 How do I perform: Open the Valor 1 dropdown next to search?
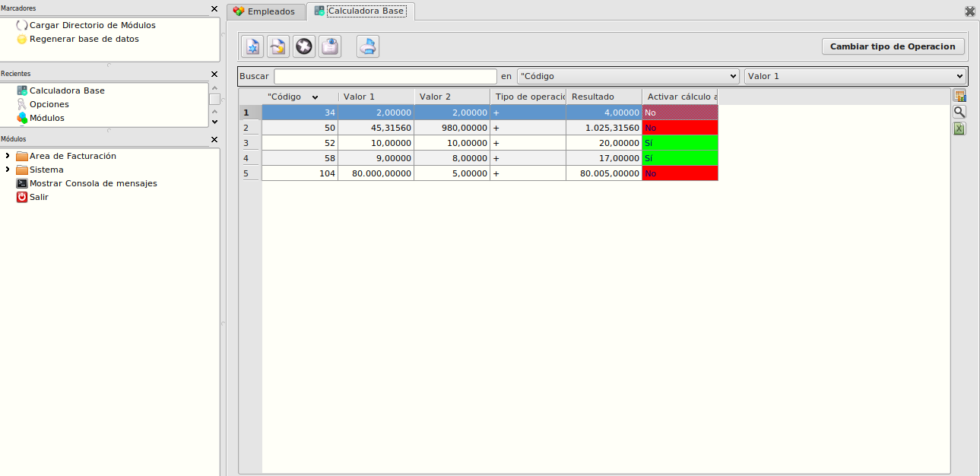[855, 76]
